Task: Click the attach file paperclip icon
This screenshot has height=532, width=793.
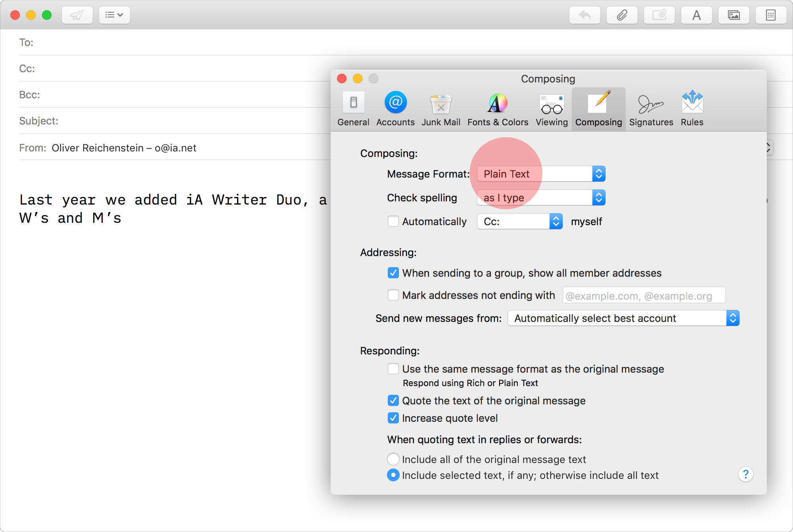Action: pos(622,15)
